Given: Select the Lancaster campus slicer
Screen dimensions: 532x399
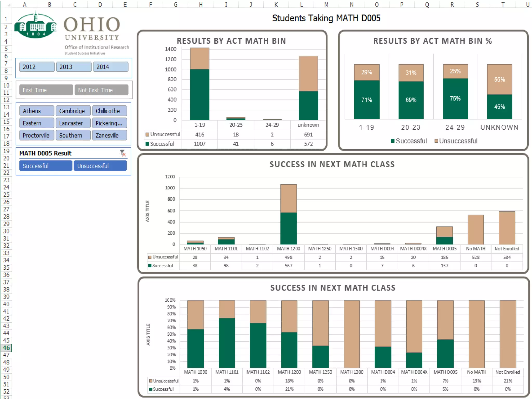Looking at the screenshot, I should coord(73,123).
